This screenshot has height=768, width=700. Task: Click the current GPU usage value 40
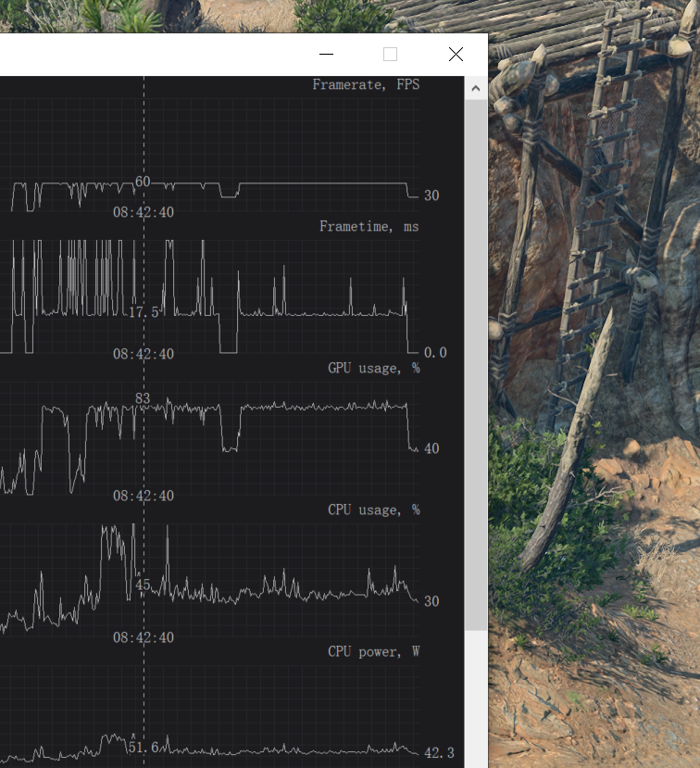point(431,449)
